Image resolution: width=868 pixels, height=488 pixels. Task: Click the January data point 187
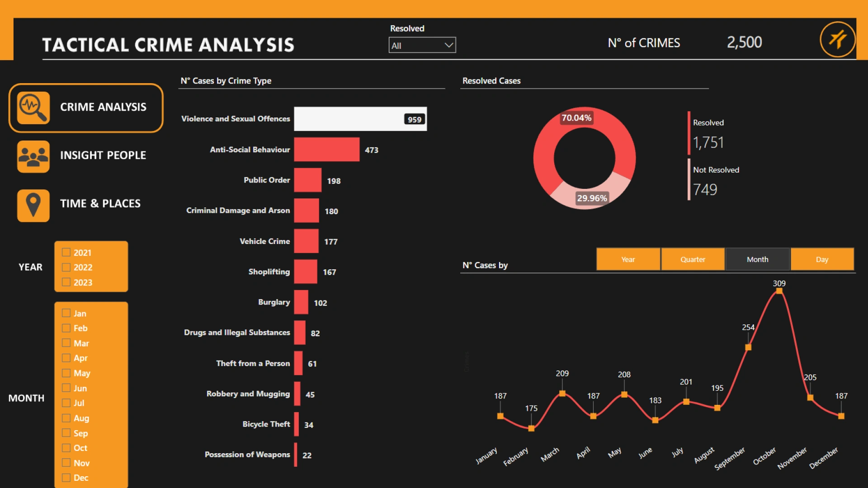tap(500, 416)
